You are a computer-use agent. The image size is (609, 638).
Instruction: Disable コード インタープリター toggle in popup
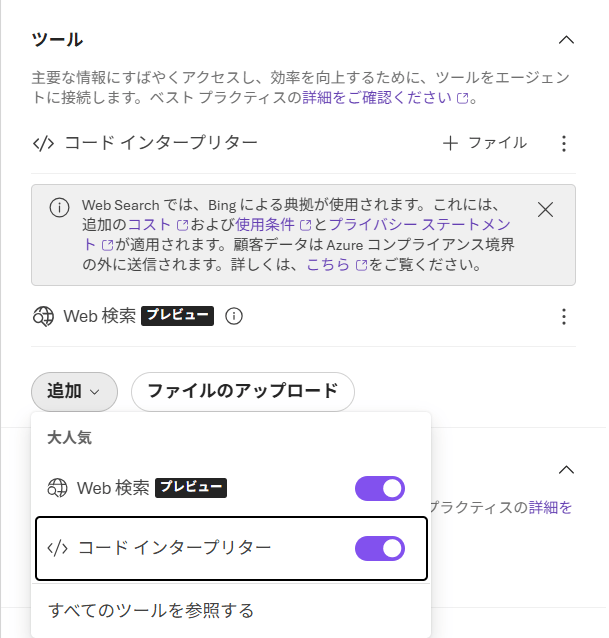[x=380, y=548]
